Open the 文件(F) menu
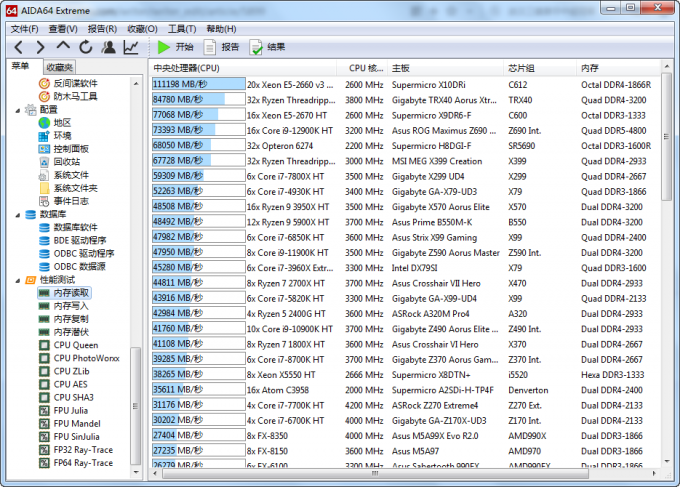Image resolution: width=680 pixels, height=487 pixels. point(25,29)
